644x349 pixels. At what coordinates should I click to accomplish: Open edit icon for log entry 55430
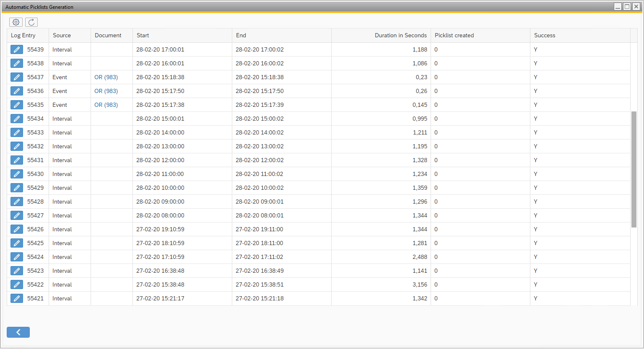(x=17, y=174)
